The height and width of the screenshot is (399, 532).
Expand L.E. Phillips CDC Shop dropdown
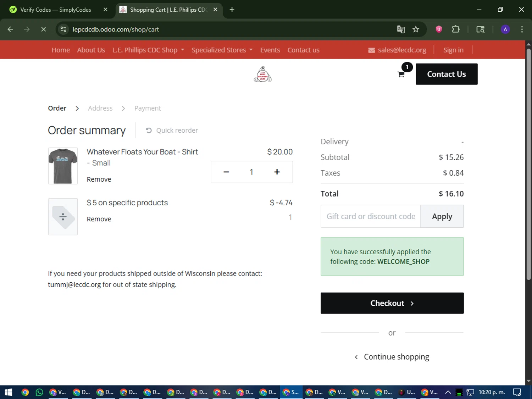pos(148,50)
